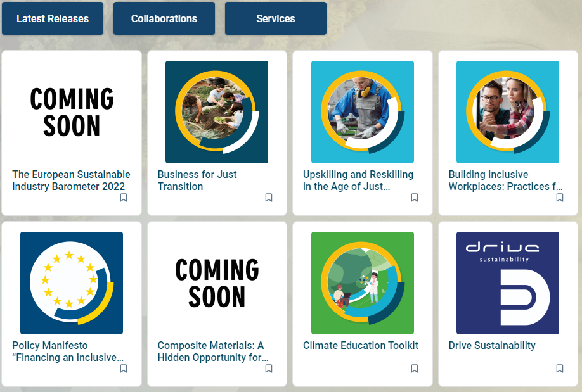Image resolution: width=582 pixels, height=392 pixels.
Task: Open the European Sustainable Industry Barometer 2022 title
Action: [x=71, y=180]
